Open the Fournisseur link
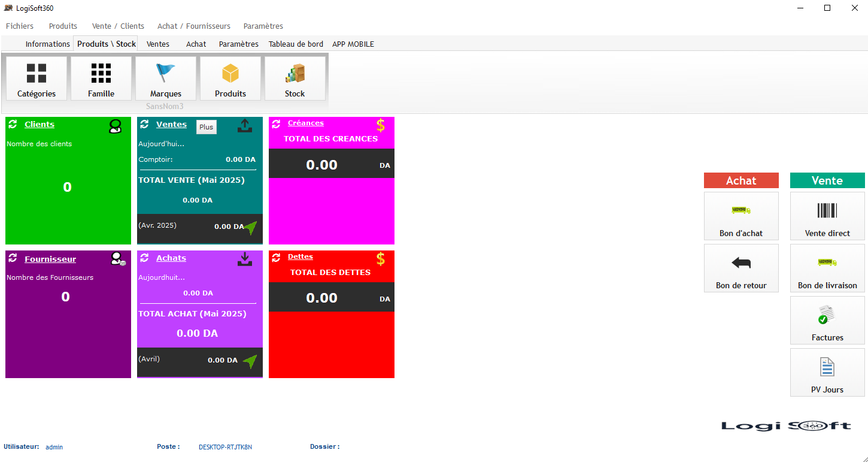Viewport: 868px width, 462px height. [50, 259]
